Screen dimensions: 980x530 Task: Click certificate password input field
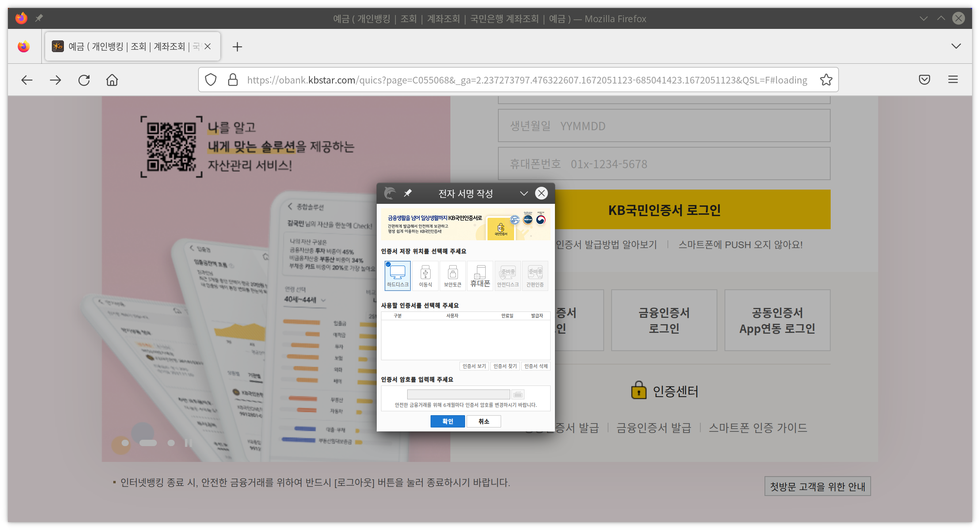(458, 394)
